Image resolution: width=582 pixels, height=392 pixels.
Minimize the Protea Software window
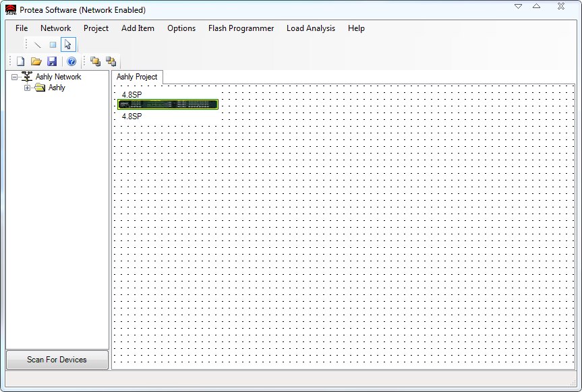[519, 6]
